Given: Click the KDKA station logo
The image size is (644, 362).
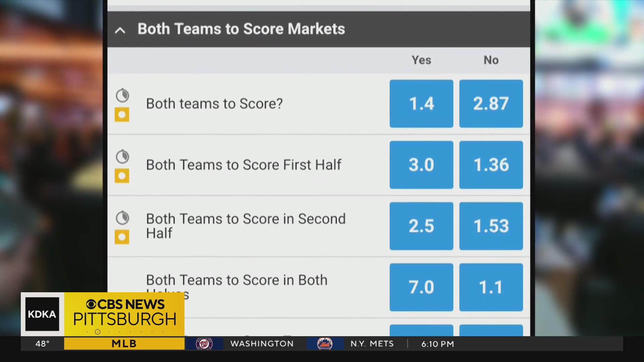Looking at the screenshot, I should 42,314.
